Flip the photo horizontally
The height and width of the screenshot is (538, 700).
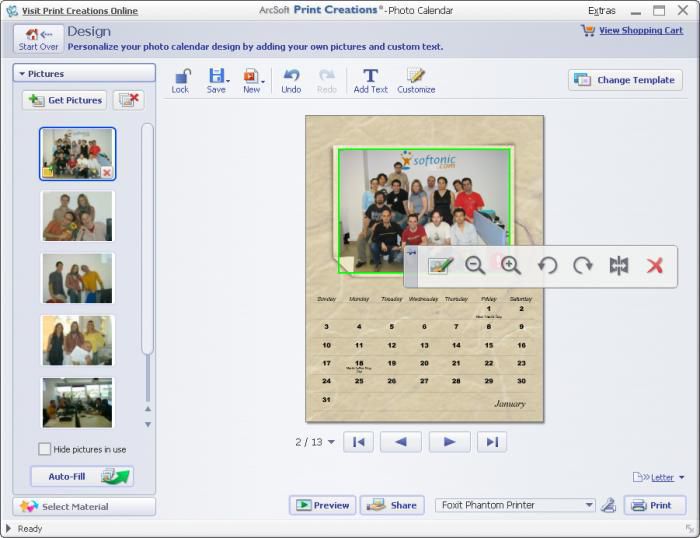(x=619, y=265)
